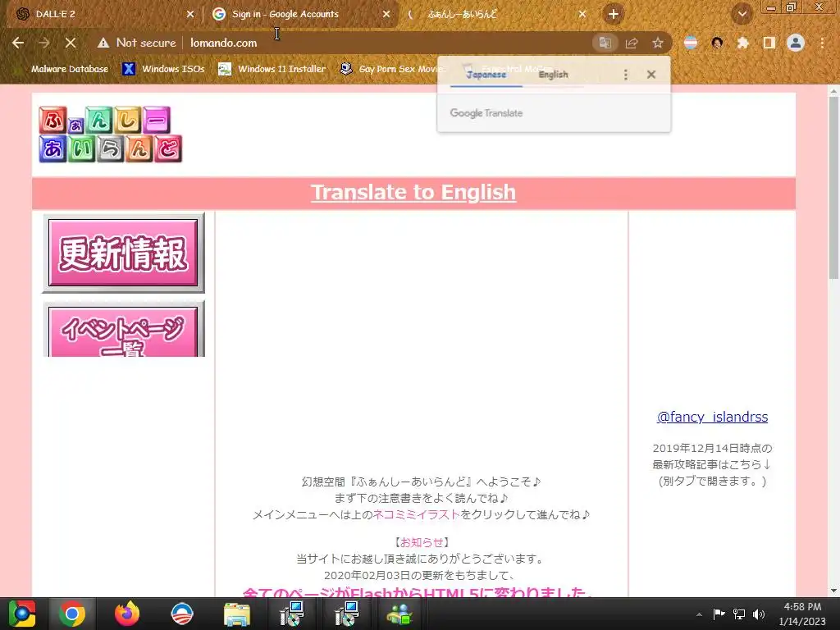
Task: Close the ふぁんしーあいらんど tab
Action: [582, 14]
